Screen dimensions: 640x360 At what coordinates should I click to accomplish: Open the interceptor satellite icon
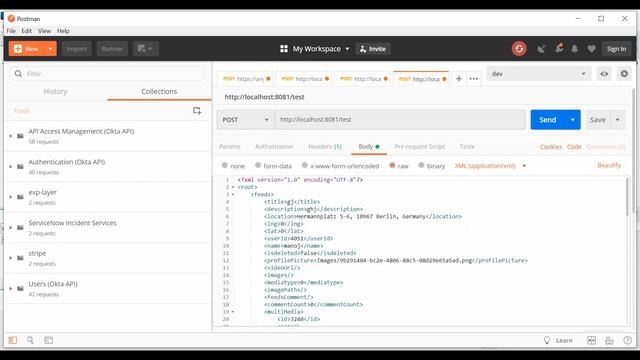coord(542,49)
